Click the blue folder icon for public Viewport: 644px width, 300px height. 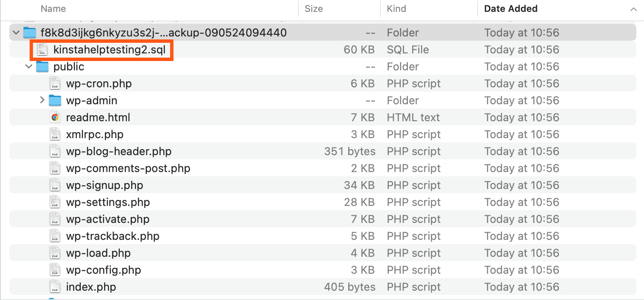[41, 66]
